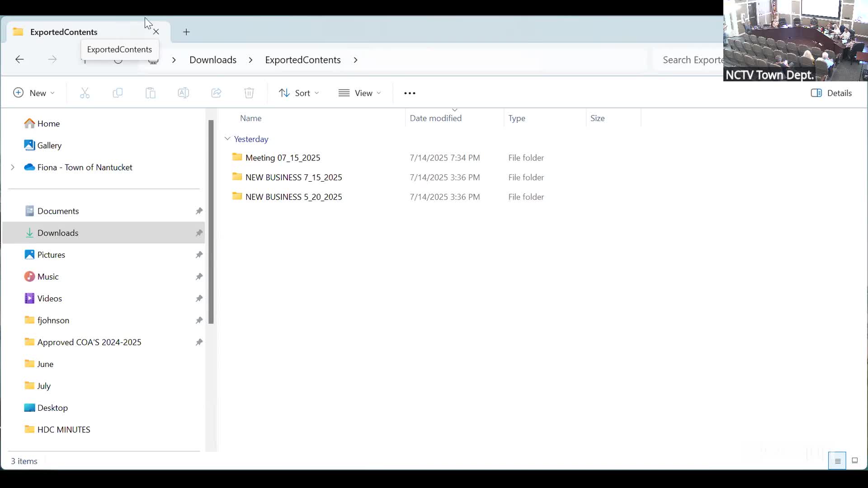Viewport: 868px width, 488px height.
Task: Expand chevron before Downloads breadcrumb
Action: [x=174, y=60]
